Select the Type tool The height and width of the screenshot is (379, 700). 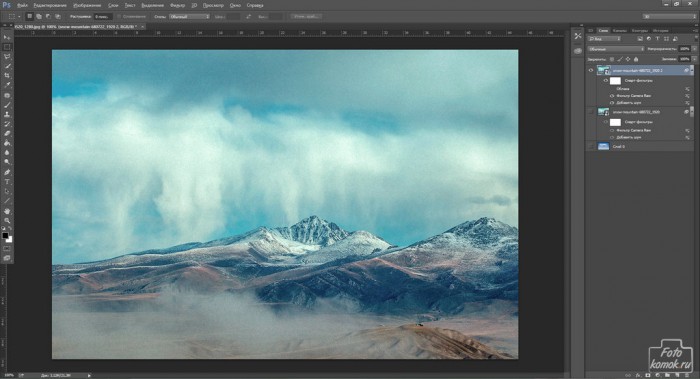coord(7,182)
